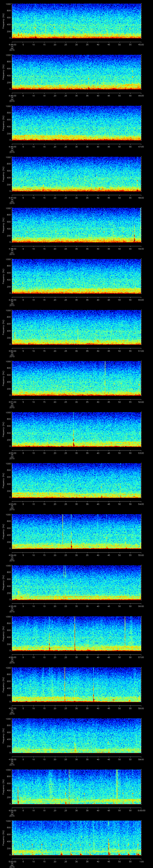Click the 45:00 end time label
This screenshot has height=868, width=153.
point(141,44)
